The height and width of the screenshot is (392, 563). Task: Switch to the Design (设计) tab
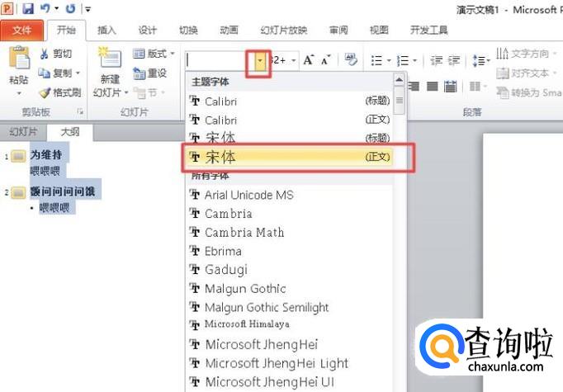(148, 31)
